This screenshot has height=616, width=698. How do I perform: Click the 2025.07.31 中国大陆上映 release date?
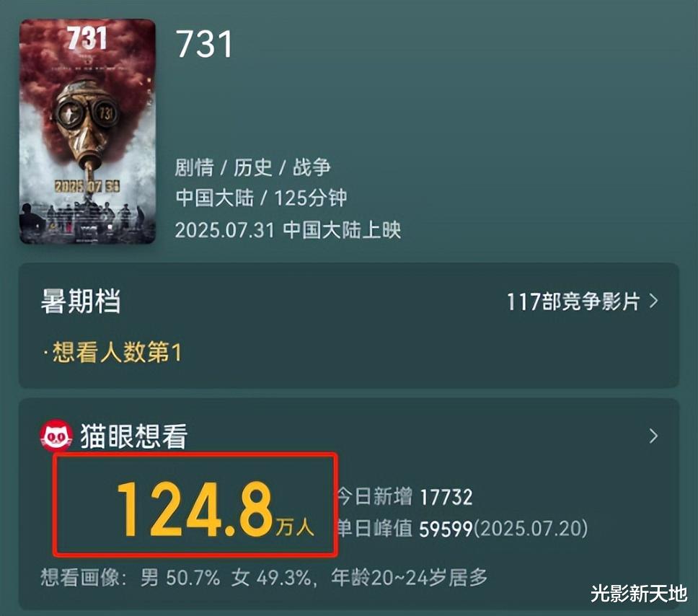[x=288, y=230]
